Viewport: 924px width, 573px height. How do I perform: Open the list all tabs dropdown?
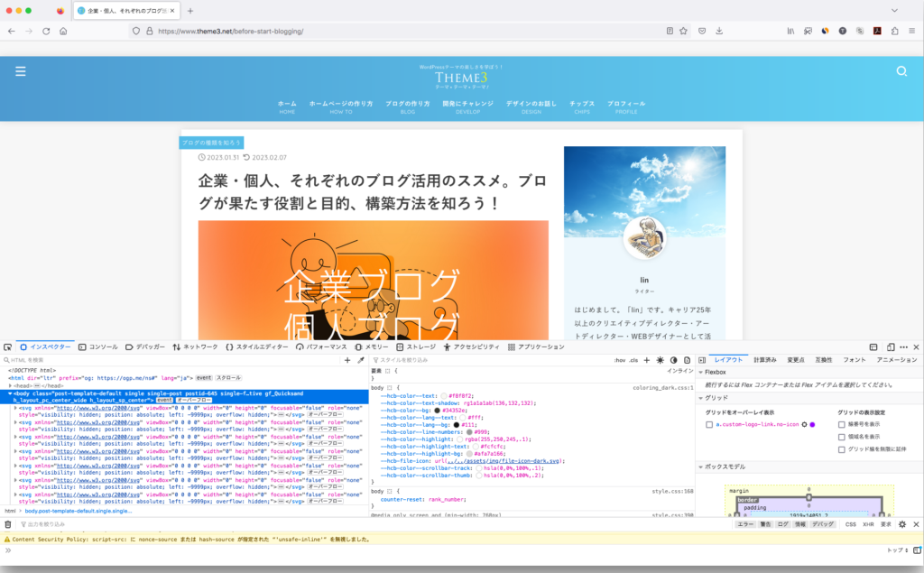point(894,11)
